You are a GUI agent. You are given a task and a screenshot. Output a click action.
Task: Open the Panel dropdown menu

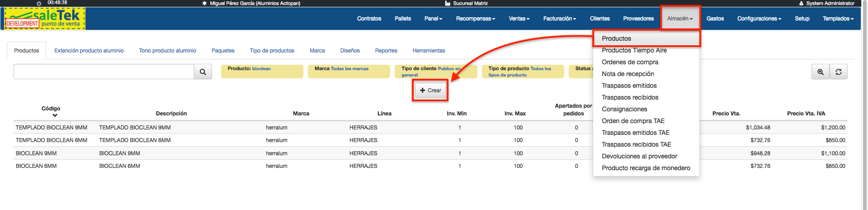(x=433, y=19)
